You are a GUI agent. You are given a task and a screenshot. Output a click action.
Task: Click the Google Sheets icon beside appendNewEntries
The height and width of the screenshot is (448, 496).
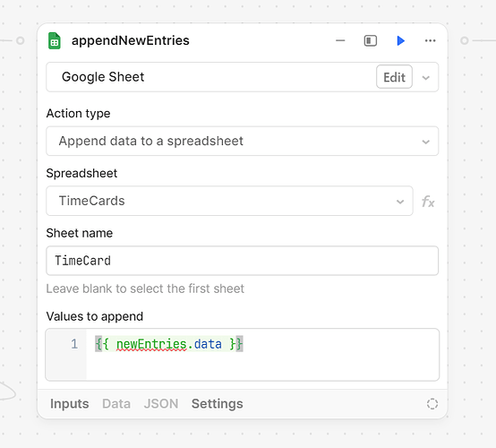click(55, 41)
